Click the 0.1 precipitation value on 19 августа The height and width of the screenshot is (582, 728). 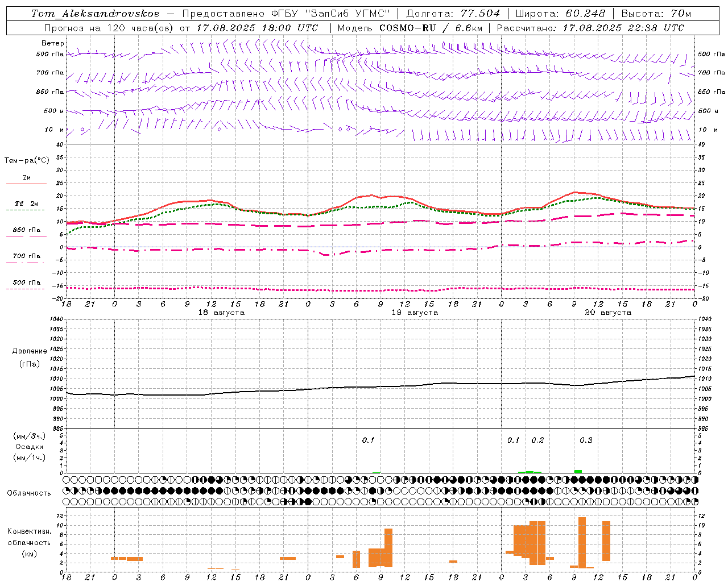pyautogui.click(x=368, y=440)
